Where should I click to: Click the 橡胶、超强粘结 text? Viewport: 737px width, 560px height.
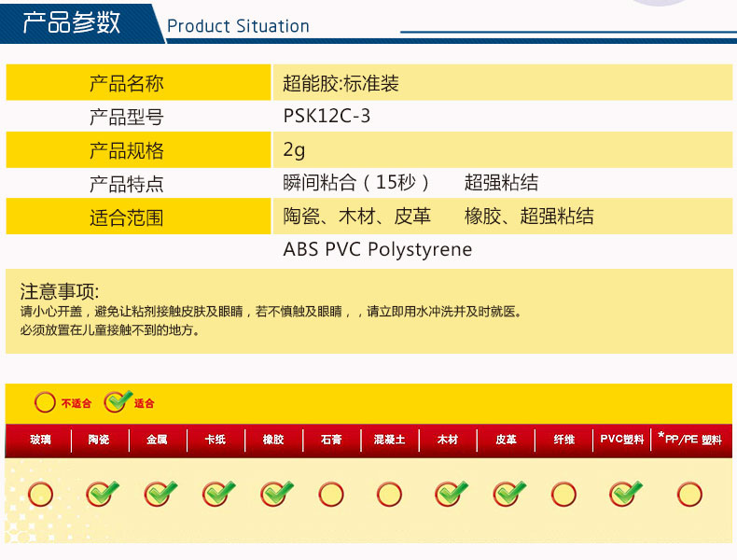pos(529,217)
